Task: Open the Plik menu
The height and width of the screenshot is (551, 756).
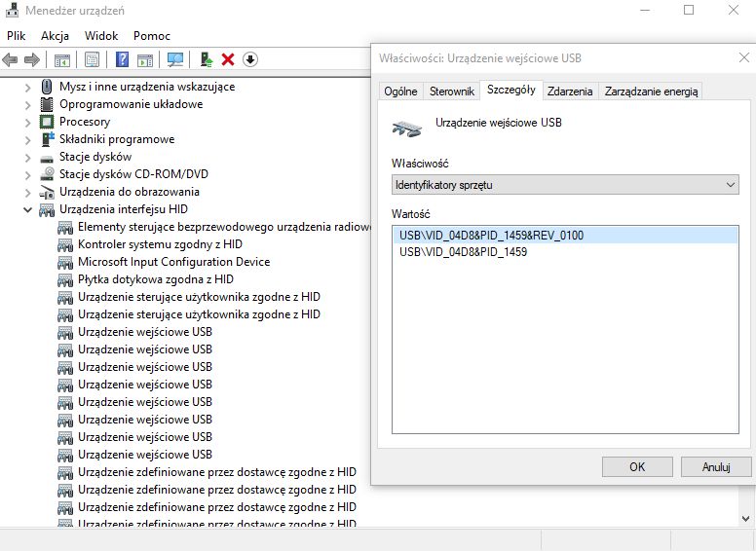Action: tap(16, 36)
